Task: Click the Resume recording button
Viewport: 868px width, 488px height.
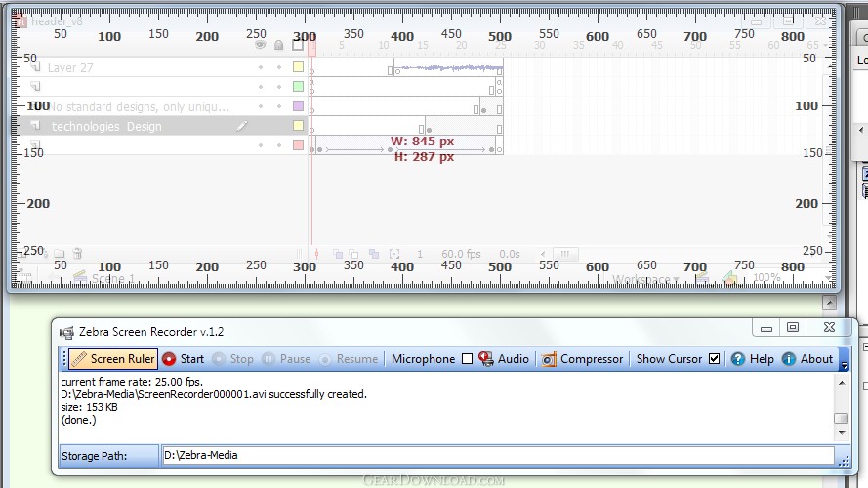Action: [x=349, y=359]
